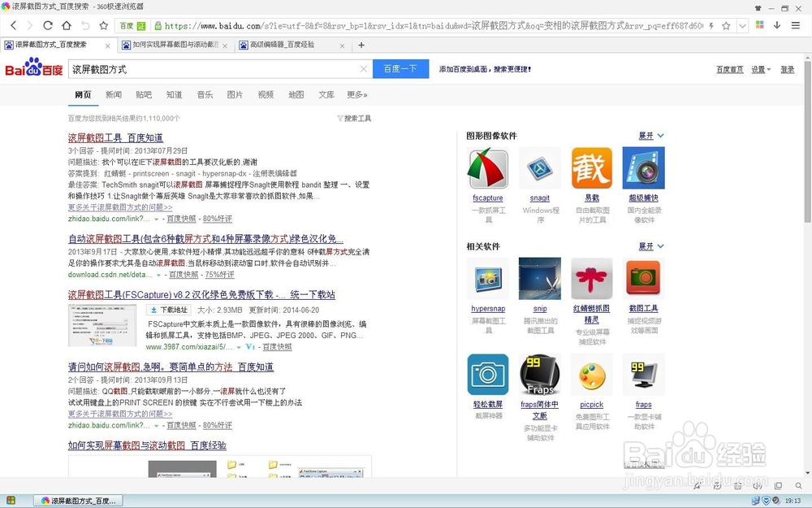Click the browser address bar URL
Screen dimensions: 812x508
point(433,25)
